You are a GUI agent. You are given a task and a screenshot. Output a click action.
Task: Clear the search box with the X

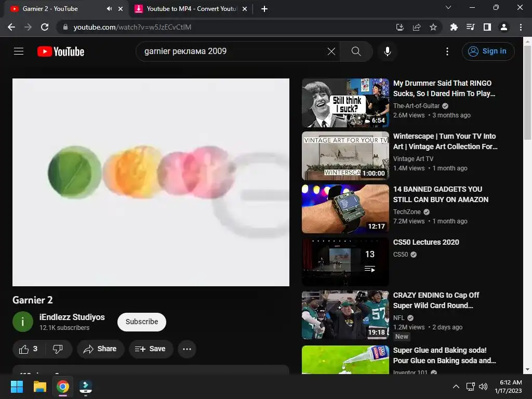tap(331, 51)
